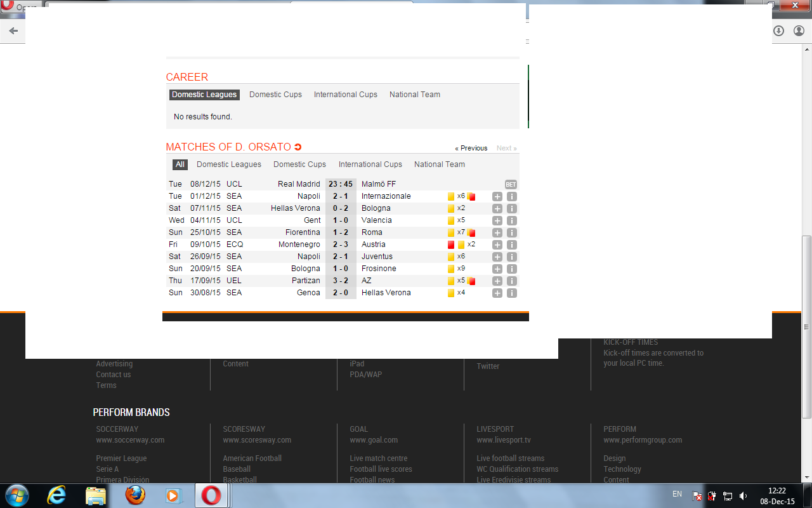Select the Opera taskbar button

(x=212, y=495)
